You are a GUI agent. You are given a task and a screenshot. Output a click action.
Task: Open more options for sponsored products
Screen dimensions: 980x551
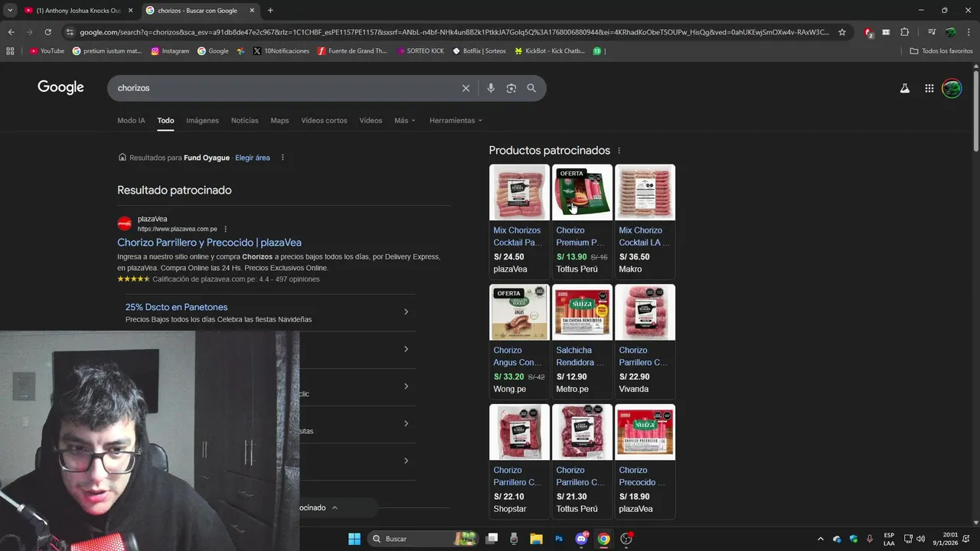619,151
